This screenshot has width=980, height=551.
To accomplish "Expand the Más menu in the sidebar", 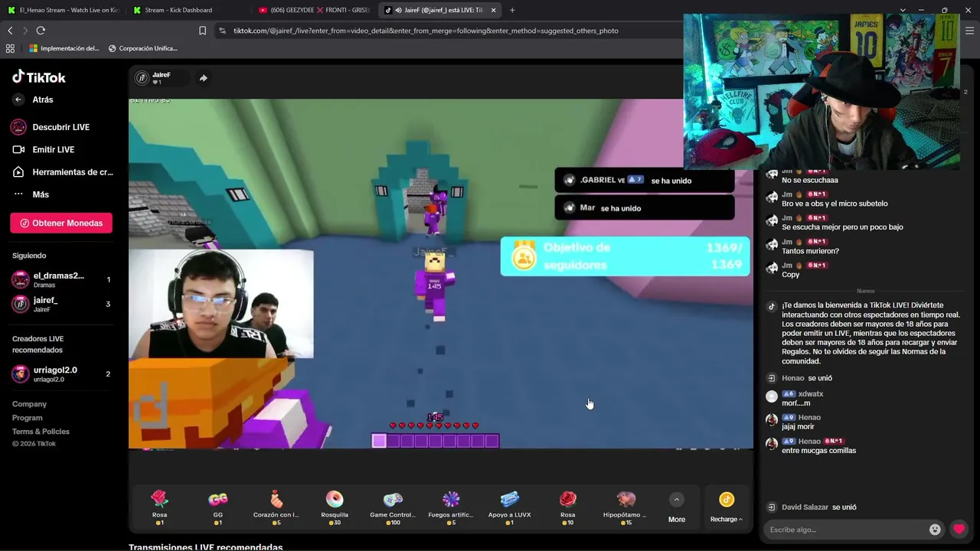I will coord(40,194).
